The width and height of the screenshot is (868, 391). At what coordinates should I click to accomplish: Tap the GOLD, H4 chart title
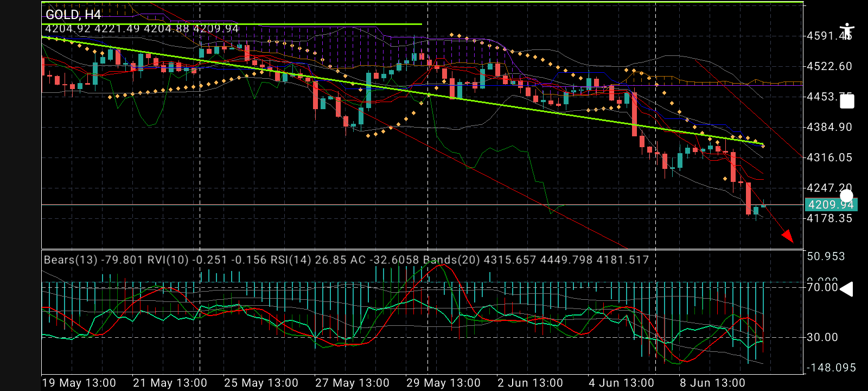click(73, 15)
